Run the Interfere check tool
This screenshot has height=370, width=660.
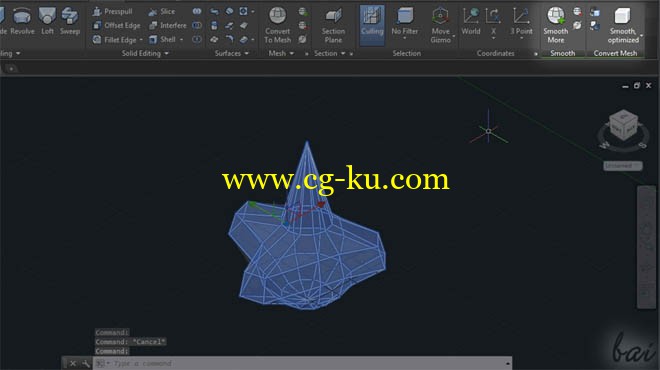pos(168,25)
